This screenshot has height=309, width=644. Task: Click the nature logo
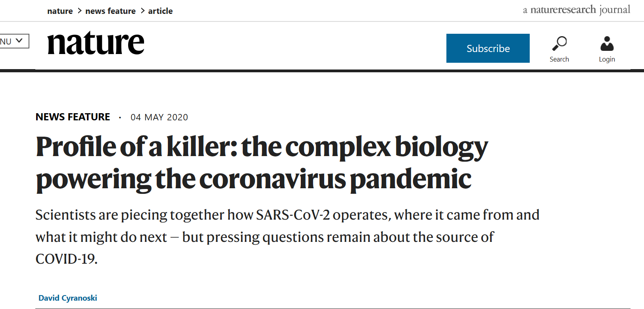pyautogui.click(x=96, y=43)
